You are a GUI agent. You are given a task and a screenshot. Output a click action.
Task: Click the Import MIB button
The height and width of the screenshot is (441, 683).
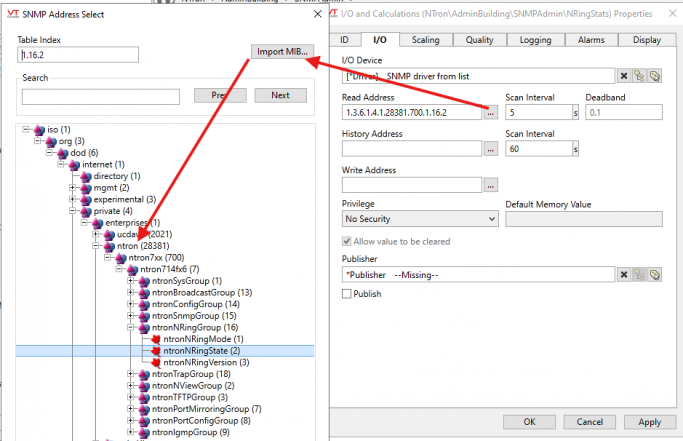pos(283,52)
